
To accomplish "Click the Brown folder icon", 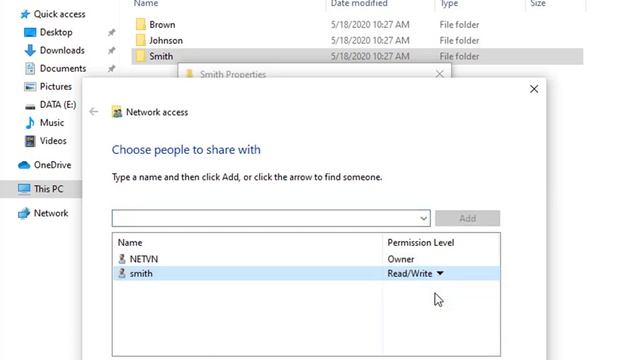I will (140, 24).
